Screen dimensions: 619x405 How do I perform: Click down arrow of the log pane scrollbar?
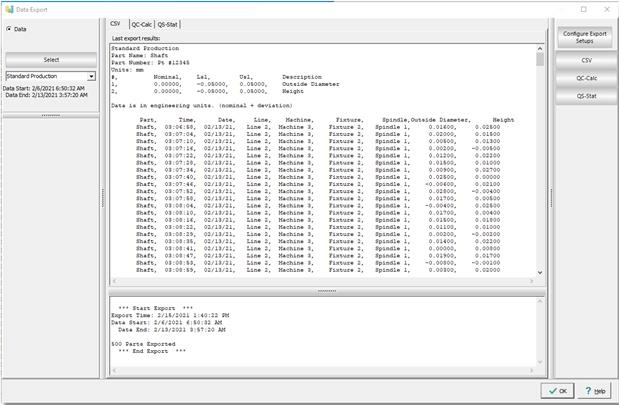click(x=540, y=362)
